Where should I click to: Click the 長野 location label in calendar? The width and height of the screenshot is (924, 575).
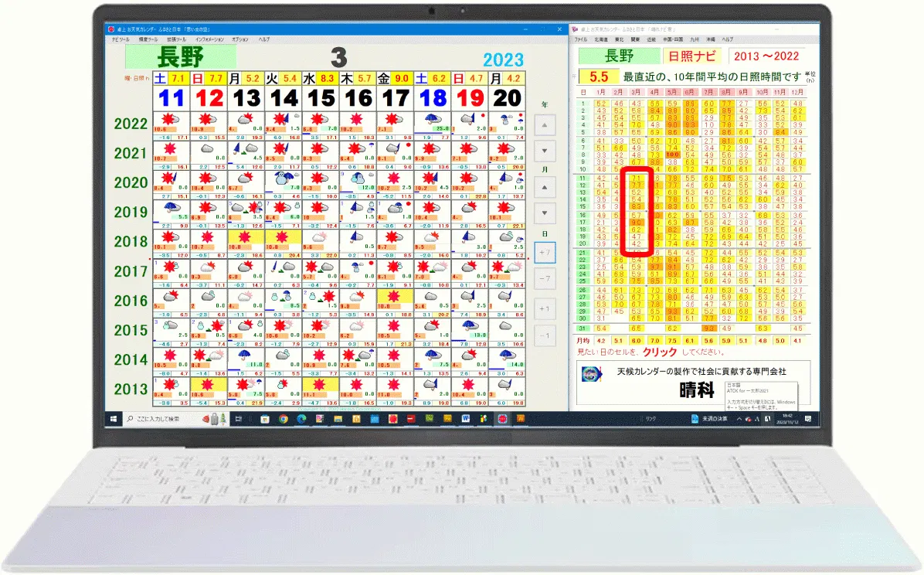coord(180,56)
